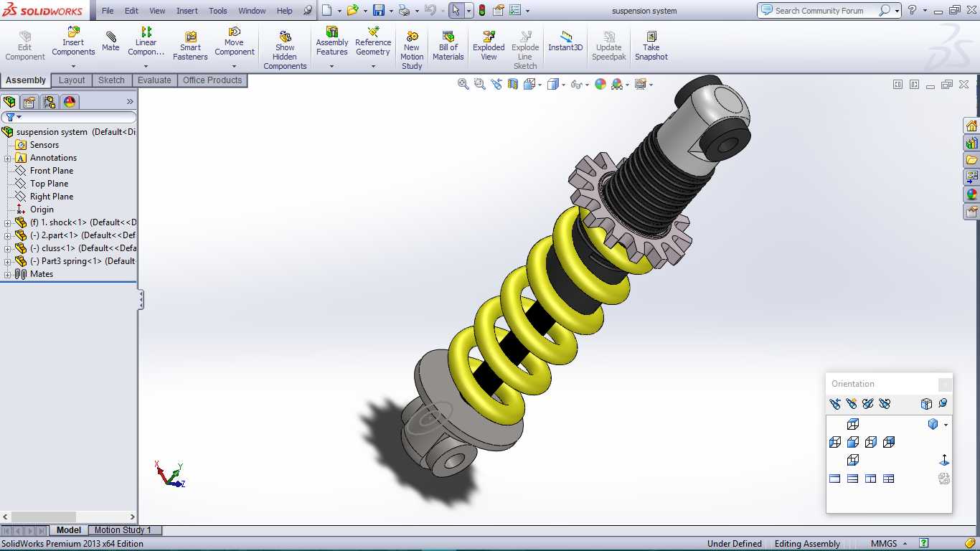Screen dimensions: 980x551
Task: Click Edit Component button
Action: click(x=25, y=46)
